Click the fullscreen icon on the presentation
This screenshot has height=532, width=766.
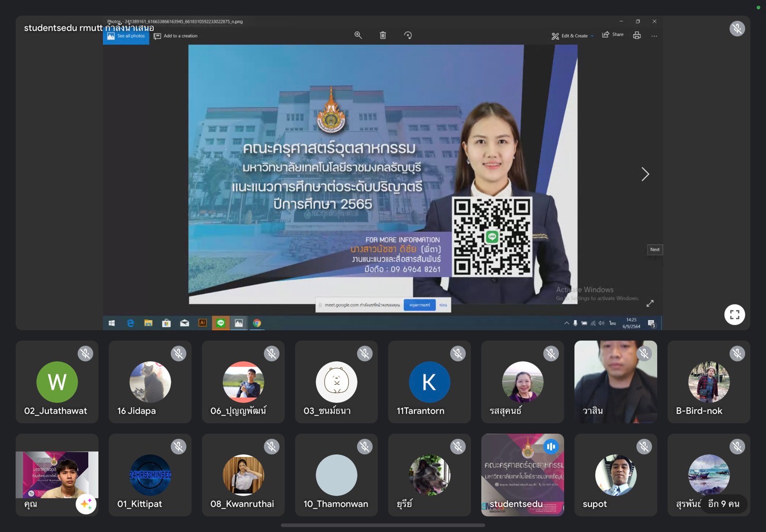pyautogui.click(x=735, y=315)
